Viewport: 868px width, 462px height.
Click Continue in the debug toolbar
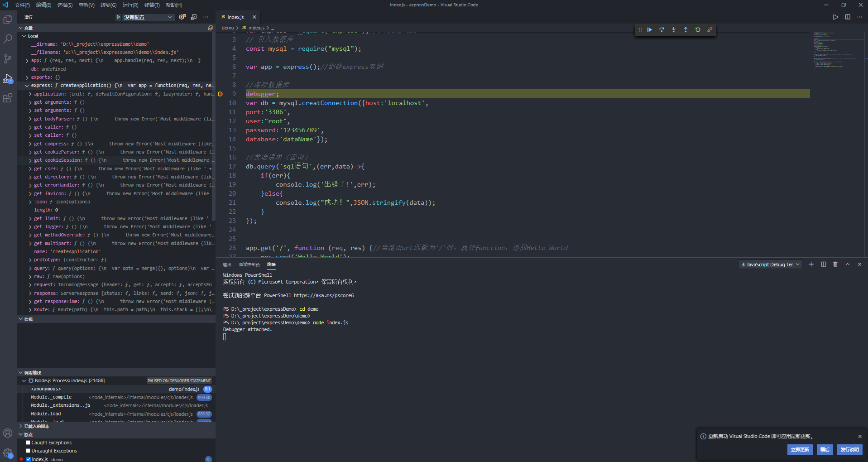(x=649, y=29)
